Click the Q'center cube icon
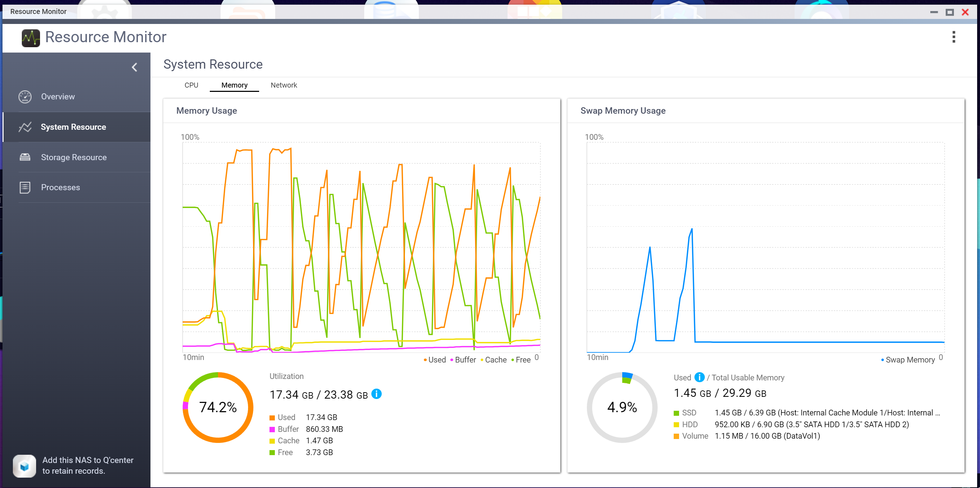 click(x=25, y=465)
